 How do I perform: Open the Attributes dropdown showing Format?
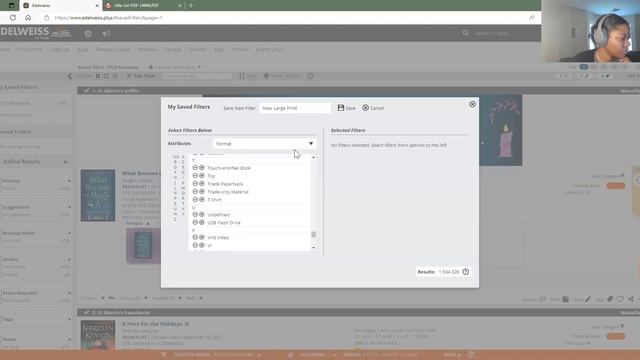tap(264, 144)
